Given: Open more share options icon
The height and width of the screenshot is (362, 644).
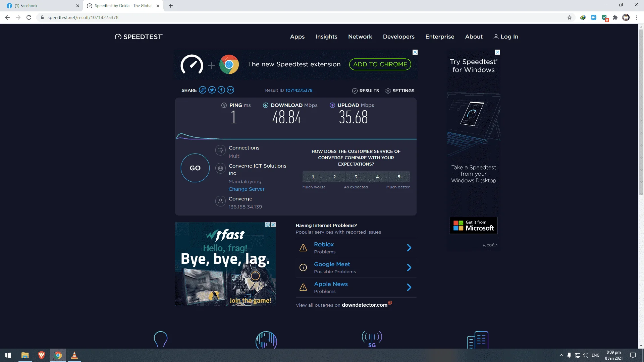Looking at the screenshot, I should coord(230,90).
